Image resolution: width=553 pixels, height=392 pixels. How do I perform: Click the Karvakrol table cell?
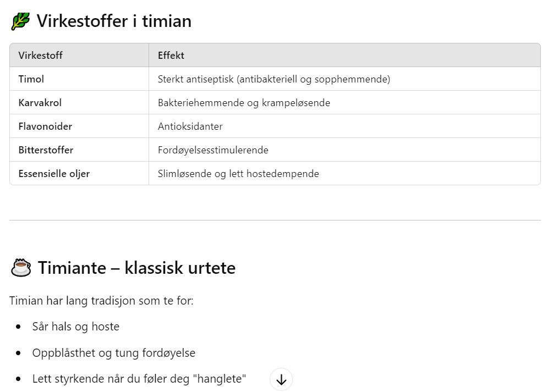point(79,103)
